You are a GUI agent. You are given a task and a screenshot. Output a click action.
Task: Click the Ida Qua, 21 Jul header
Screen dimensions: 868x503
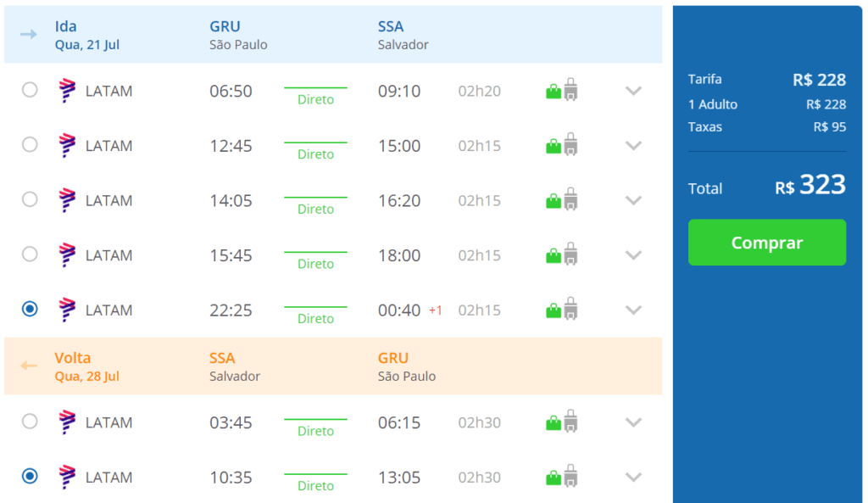coord(87,35)
